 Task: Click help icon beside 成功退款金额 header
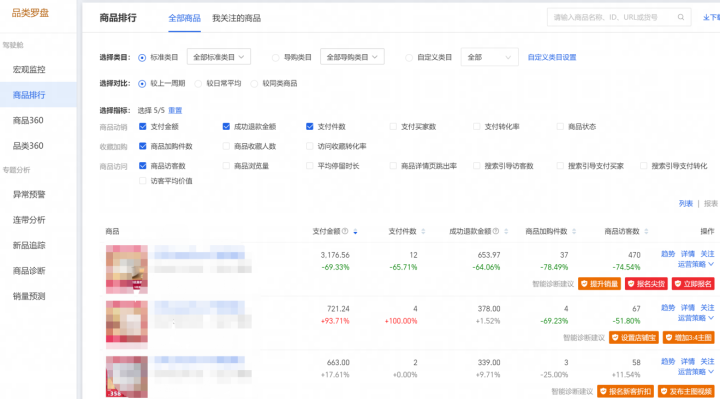pyautogui.click(x=496, y=231)
